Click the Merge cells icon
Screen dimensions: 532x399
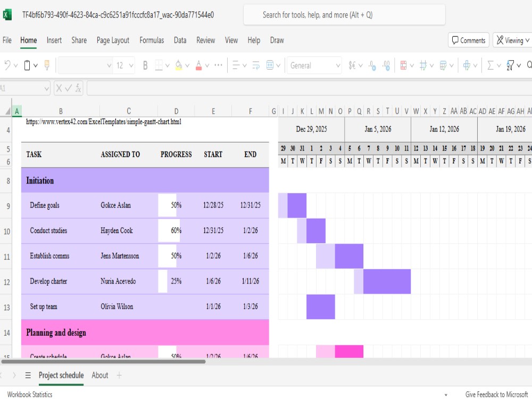click(270, 65)
